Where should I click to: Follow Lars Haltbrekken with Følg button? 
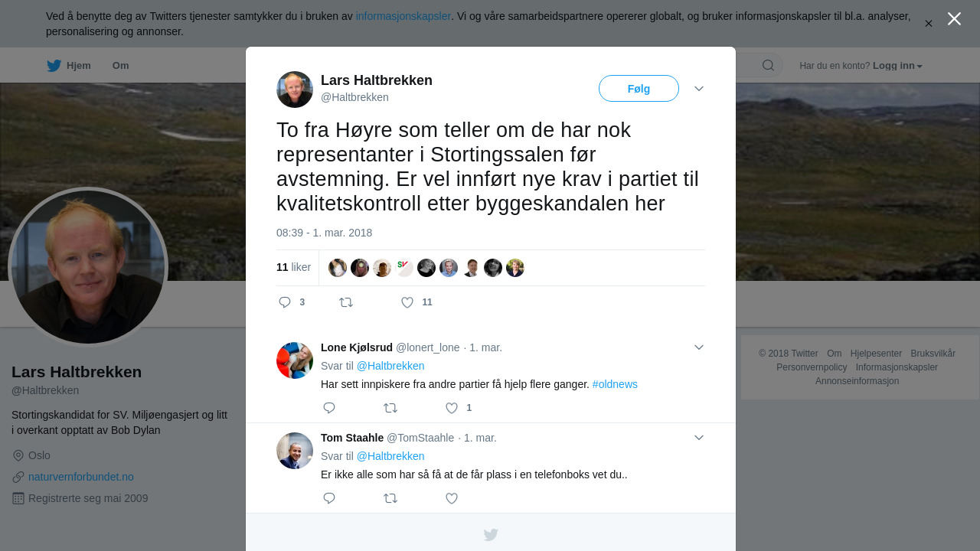click(x=639, y=89)
